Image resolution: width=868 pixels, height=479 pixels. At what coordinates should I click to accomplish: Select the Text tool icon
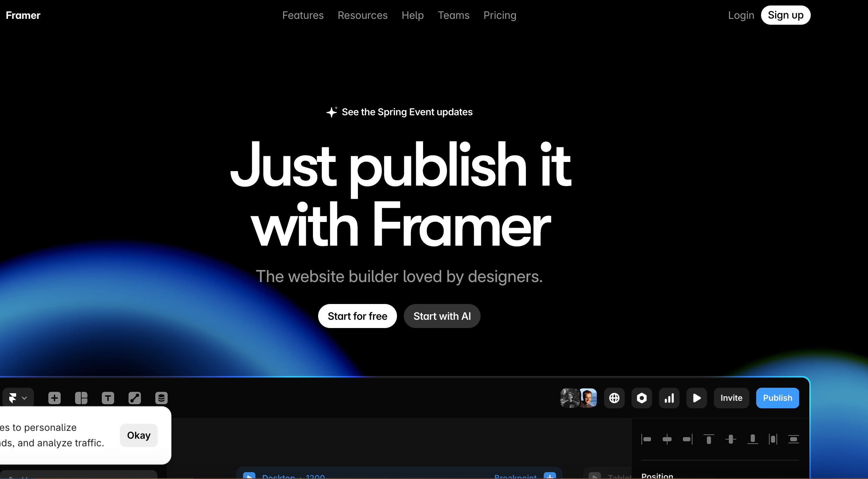[x=108, y=398]
